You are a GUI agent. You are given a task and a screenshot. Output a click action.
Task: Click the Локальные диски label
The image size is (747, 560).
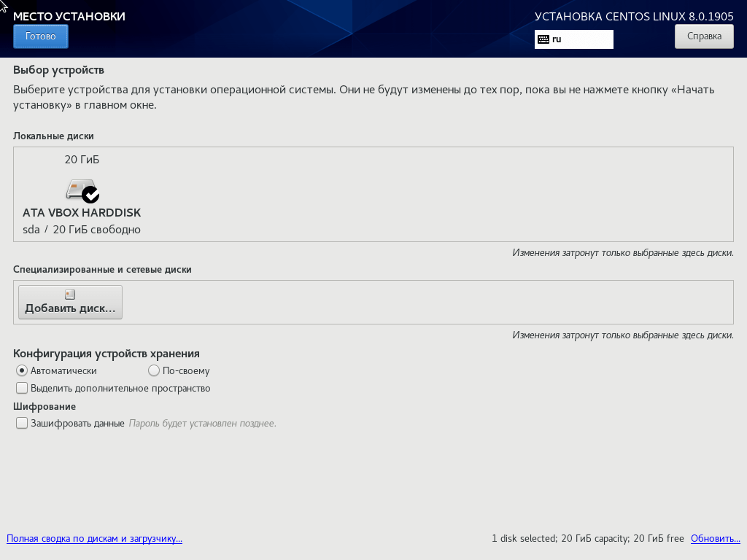tap(53, 136)
